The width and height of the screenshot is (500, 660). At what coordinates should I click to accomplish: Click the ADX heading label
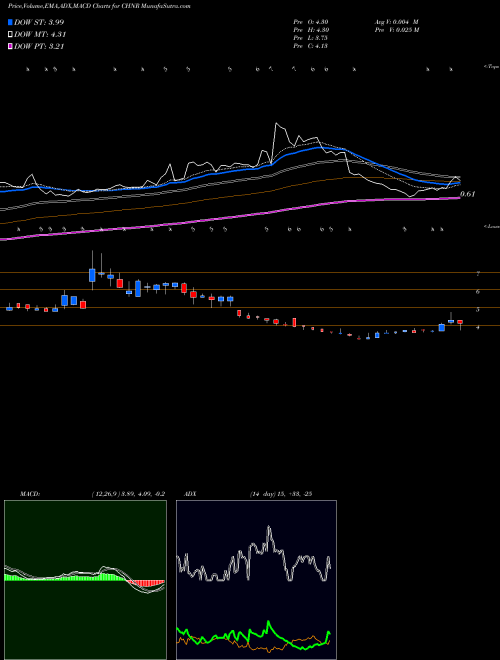point(191,494)
